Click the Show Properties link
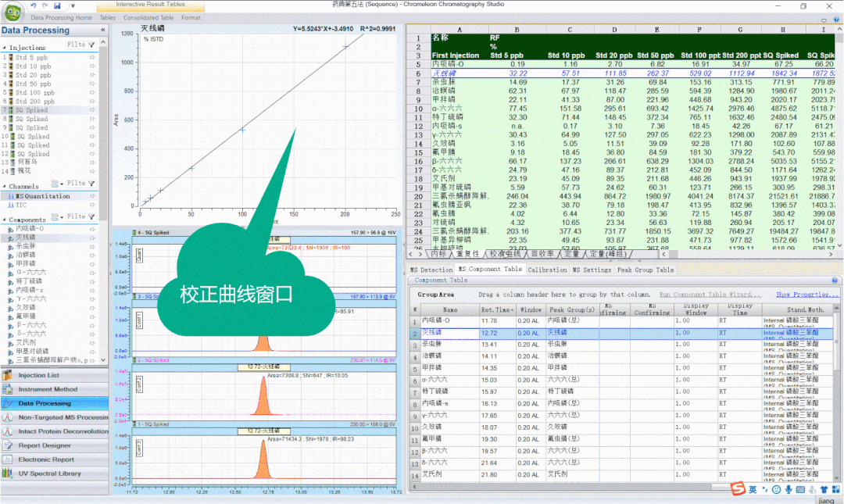The height and width of the screenshot is (504, 844). coord(805,295)
